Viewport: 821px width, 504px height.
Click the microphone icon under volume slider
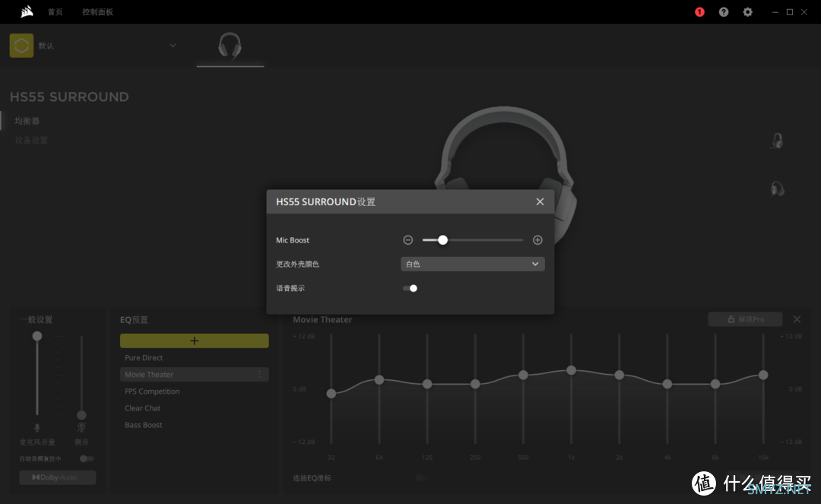click(x=37, y=427)
